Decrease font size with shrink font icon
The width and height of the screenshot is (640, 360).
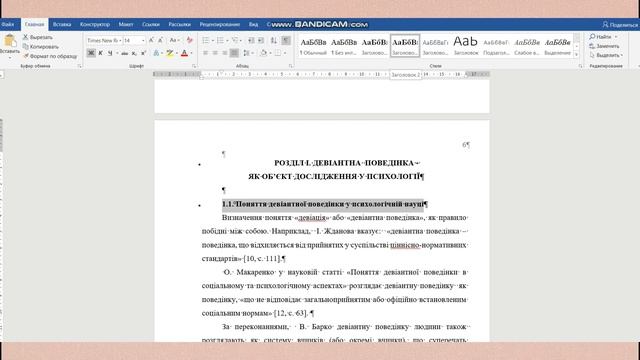(160, 40)
